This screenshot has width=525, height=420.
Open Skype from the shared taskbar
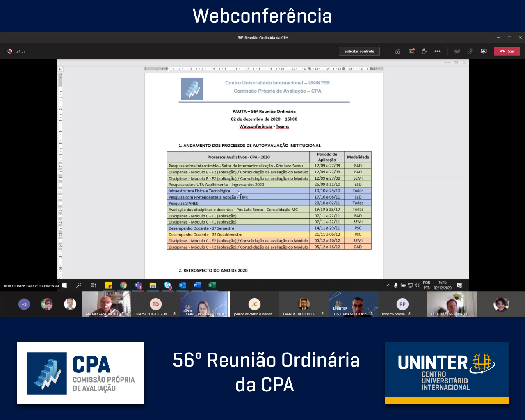coord(168,285)
